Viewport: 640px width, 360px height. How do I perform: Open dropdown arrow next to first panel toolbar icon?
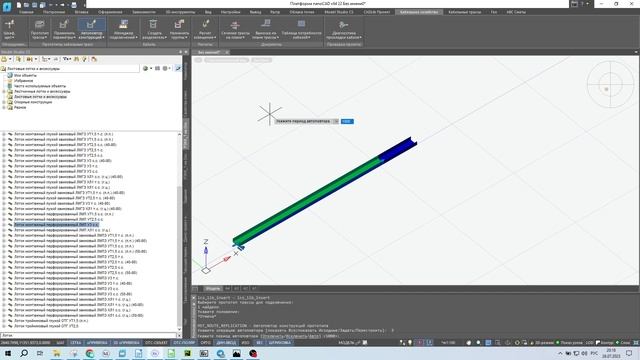10,59
